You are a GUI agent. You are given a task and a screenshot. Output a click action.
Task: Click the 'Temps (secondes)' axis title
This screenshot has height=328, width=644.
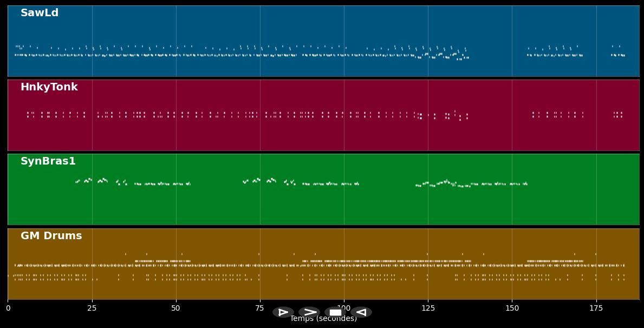(x=323, y=319)
